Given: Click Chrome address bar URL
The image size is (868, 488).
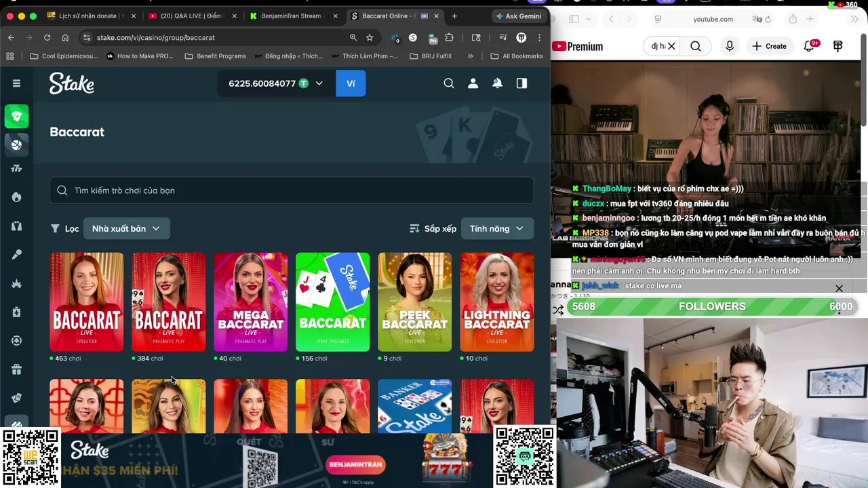Looking at the screenshot, I should [x=156, y=37].
